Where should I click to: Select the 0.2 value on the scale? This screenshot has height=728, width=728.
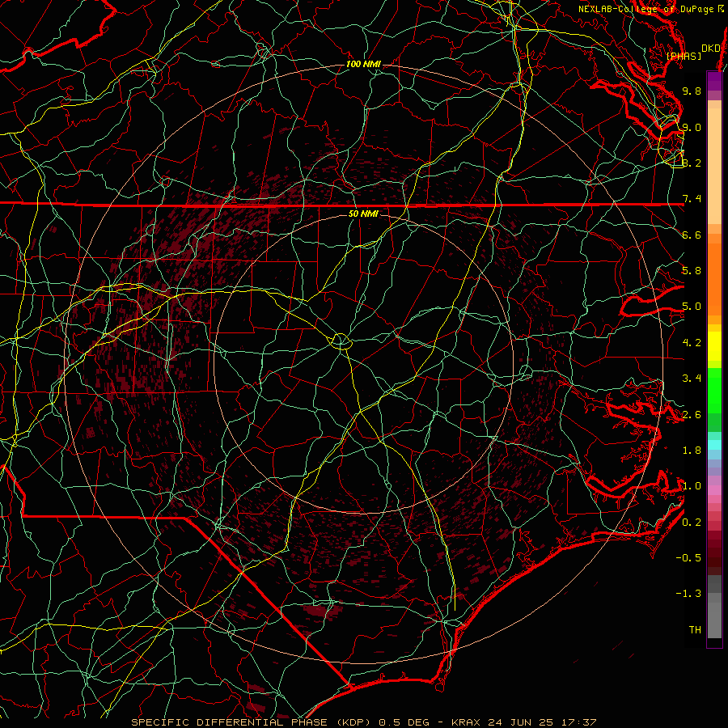[692, 523]
